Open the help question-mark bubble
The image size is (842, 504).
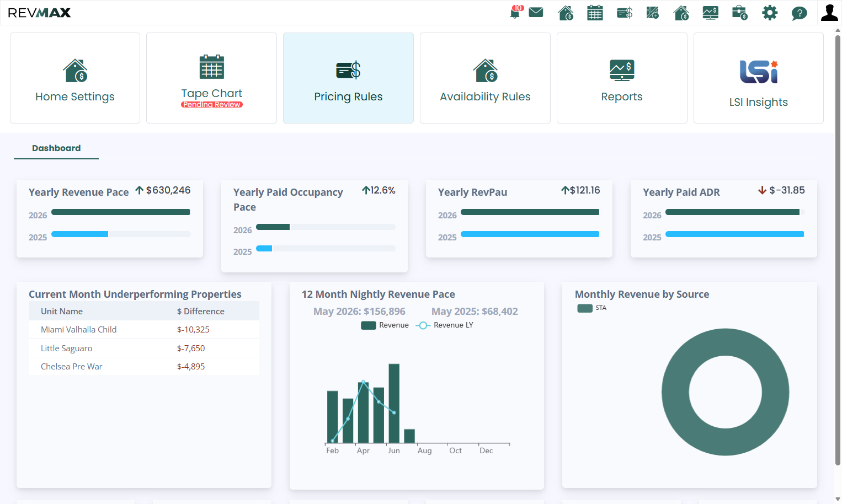(x=799, y=13)
